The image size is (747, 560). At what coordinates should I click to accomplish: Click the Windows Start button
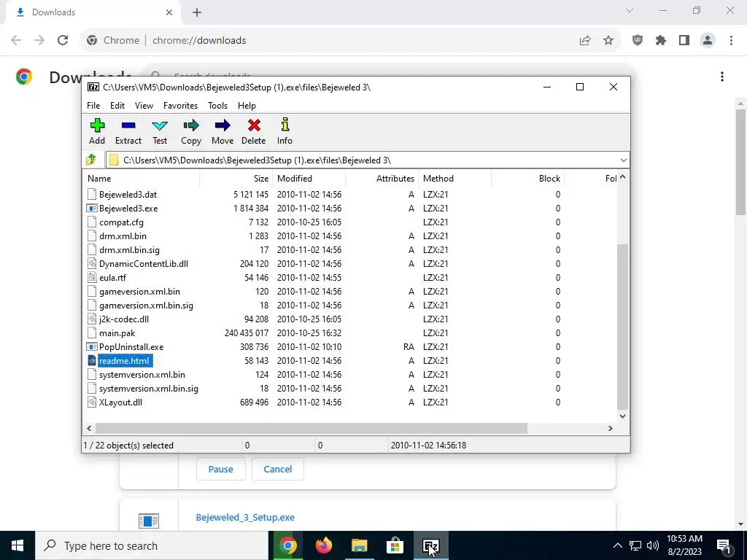pyautogui.click(x=18, y=545)
